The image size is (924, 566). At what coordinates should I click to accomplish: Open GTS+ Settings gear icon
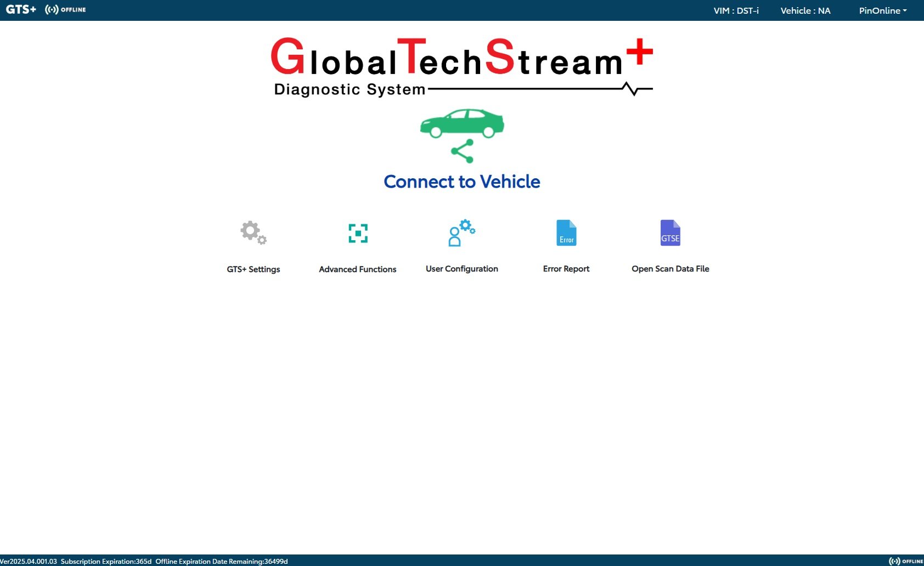click(253, 233)
